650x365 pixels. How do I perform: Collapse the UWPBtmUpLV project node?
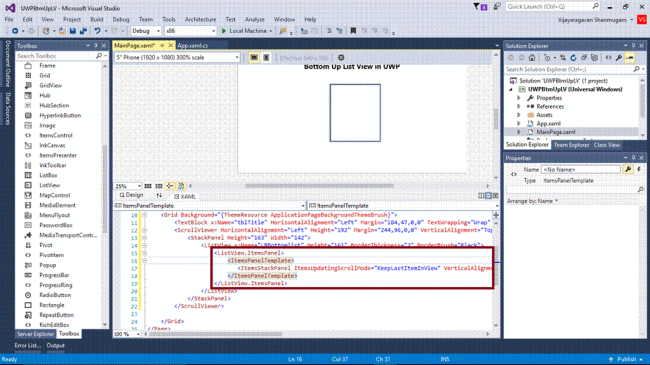(511, 90)
